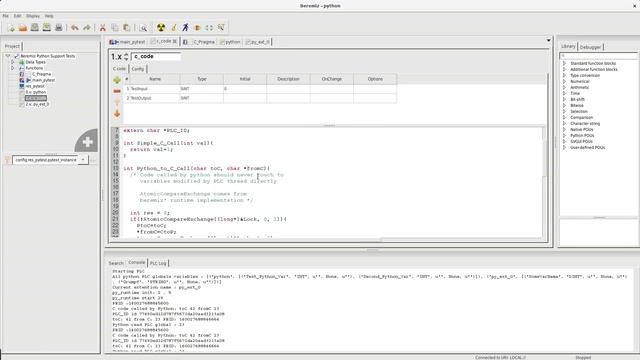Switch to the PLC Log tab
Image resolution: width=640 pixels, height=360 pixels.
point(158,263)
